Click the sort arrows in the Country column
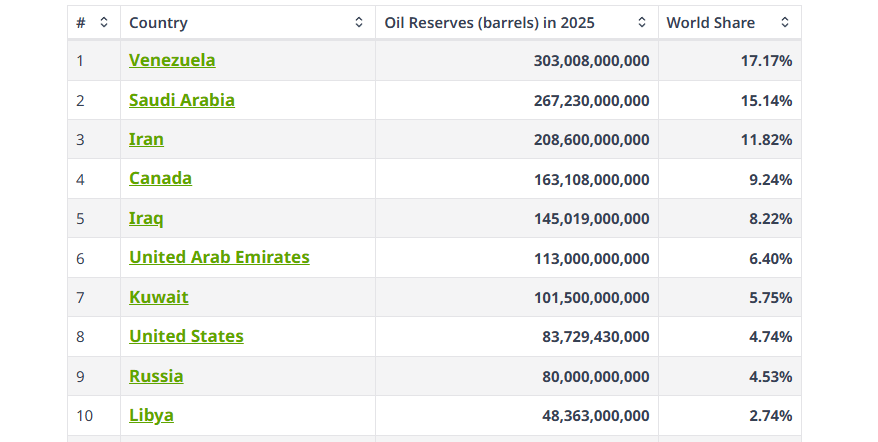Image resolution: width=878 pixels, height=442 pixels. pos(359,22)
